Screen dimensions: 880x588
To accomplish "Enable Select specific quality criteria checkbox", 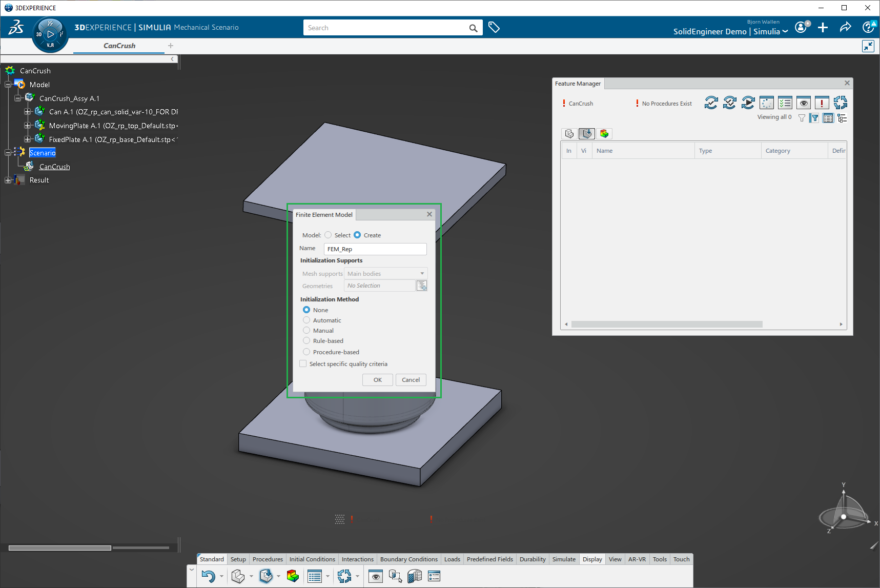I will pos(303,364).
